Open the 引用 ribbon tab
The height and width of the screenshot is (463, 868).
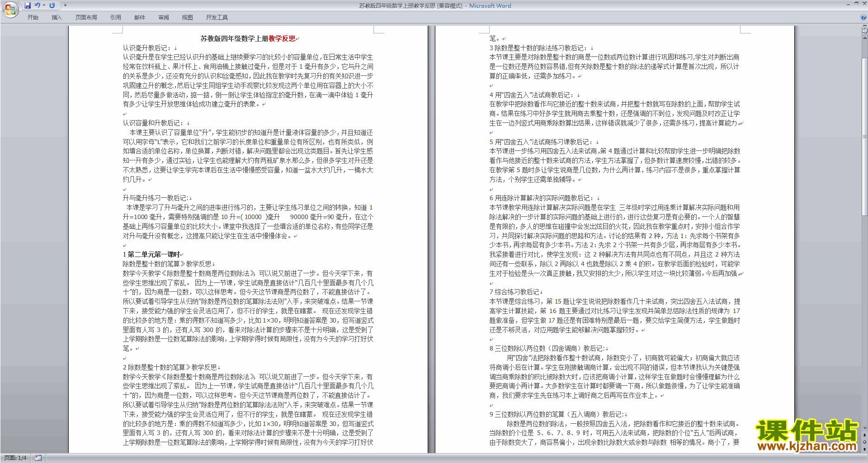(x=116, y=18)
